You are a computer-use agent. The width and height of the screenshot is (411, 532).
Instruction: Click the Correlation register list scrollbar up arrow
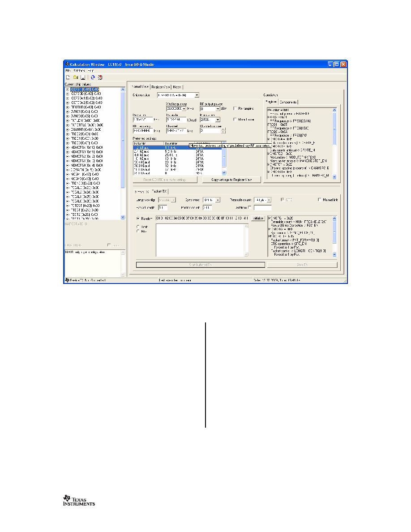(334, 110)
